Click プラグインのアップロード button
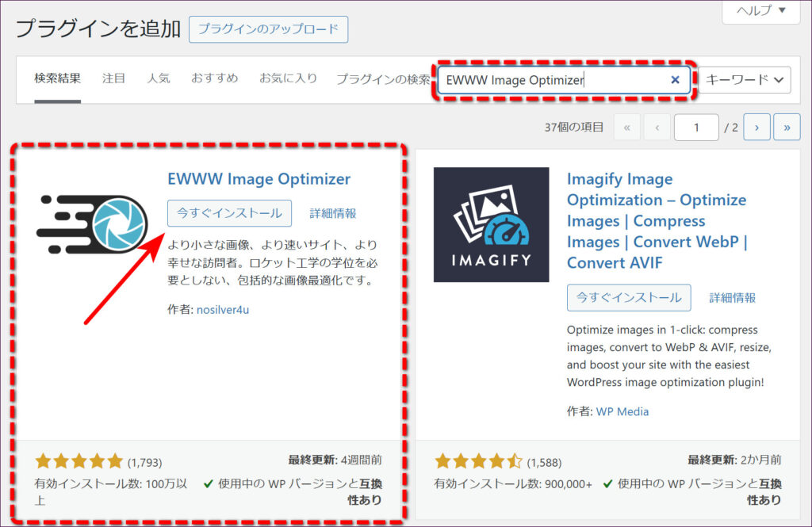This screenshot has width=812, height=527. [268, 29]
